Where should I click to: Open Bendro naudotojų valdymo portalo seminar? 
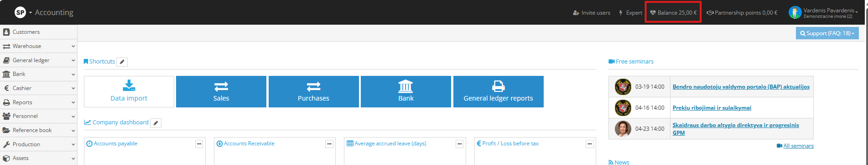741,87
